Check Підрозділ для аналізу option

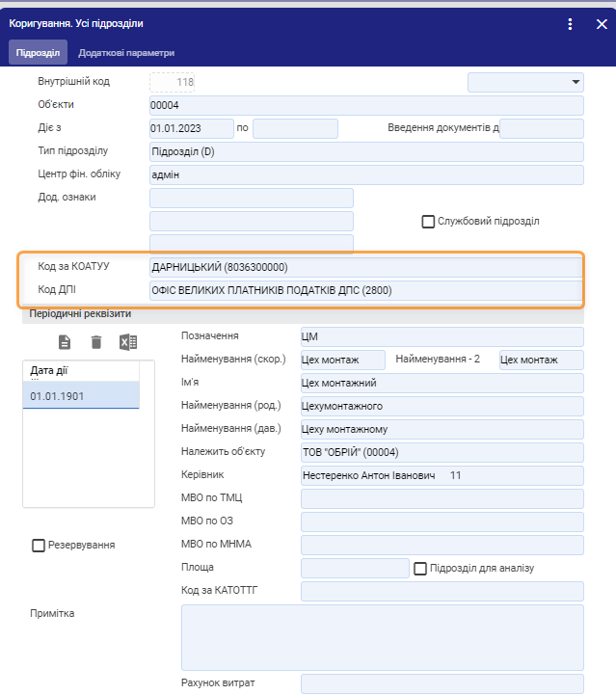420,569
